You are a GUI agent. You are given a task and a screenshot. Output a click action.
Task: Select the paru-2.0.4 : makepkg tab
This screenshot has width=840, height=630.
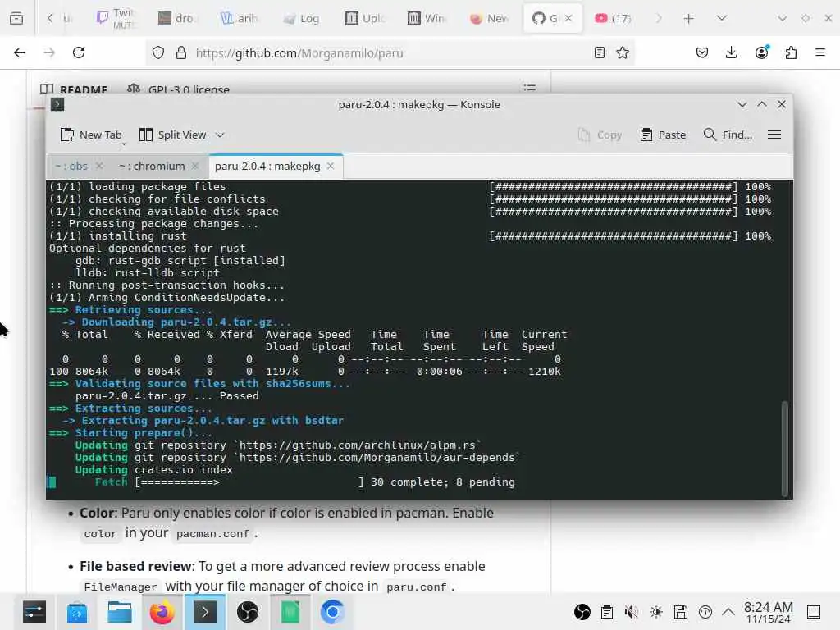click(x=267, y=166)
